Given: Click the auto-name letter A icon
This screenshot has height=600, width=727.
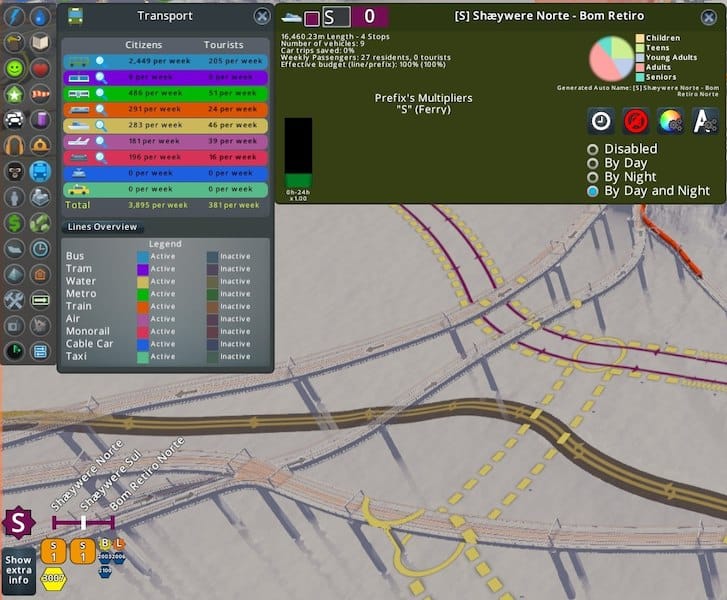Looking at the screenshot, I should click(704, 121).
